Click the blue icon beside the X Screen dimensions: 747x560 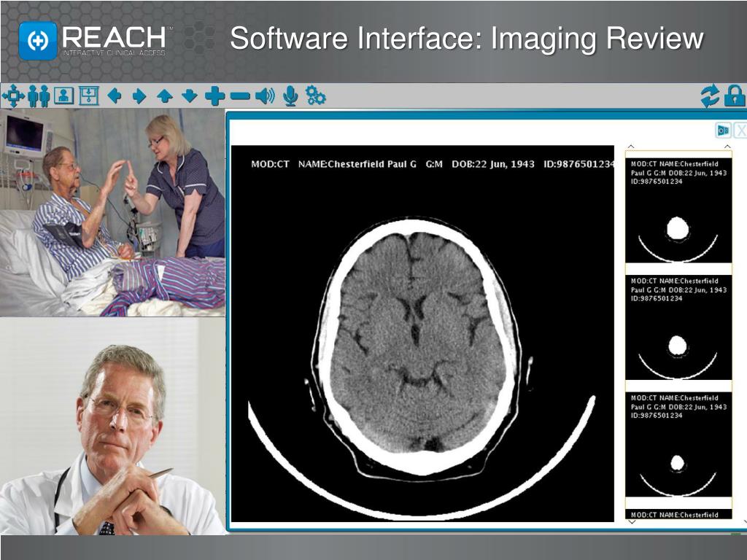pyautogui.click(x=723, y=131)
